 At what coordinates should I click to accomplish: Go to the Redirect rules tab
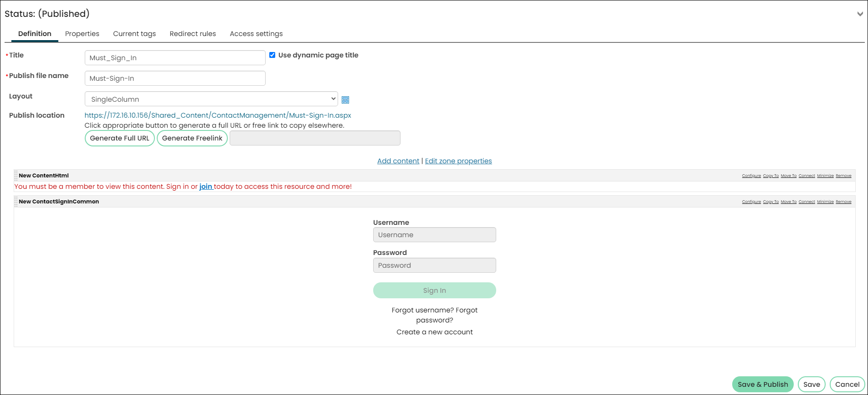point(193,34)
